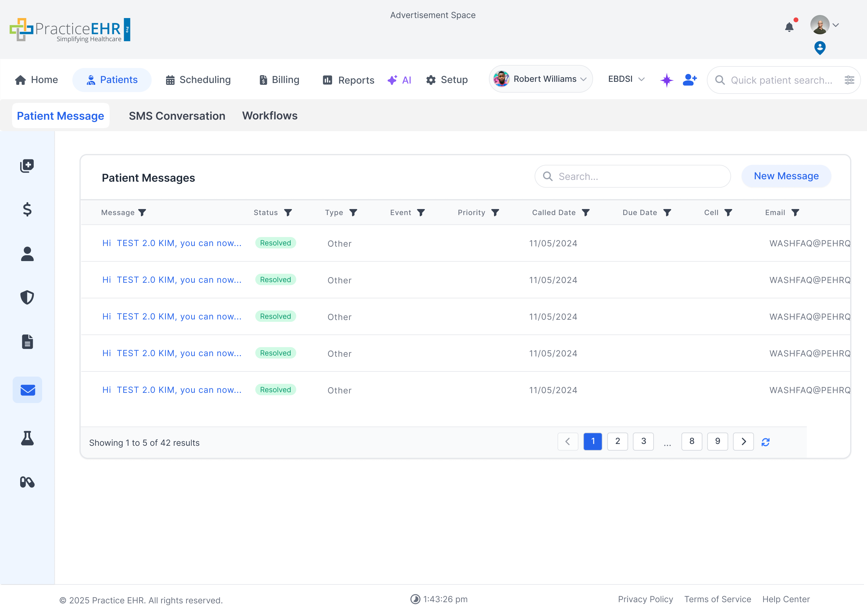The height and width of the screenshot is (616, 867).
Task: Toggle the Called Date column filter
Action: coord(586,212)
